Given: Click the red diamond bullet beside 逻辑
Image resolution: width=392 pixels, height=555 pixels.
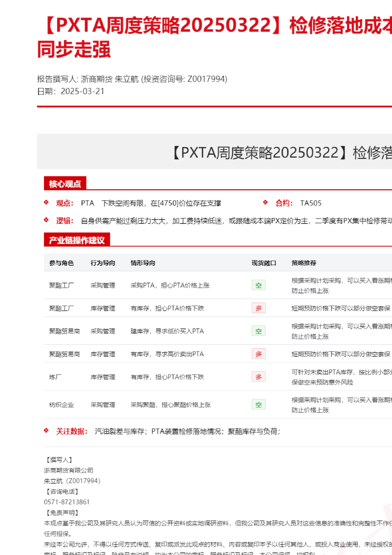Looking at the screenshot, I should 46,220.
